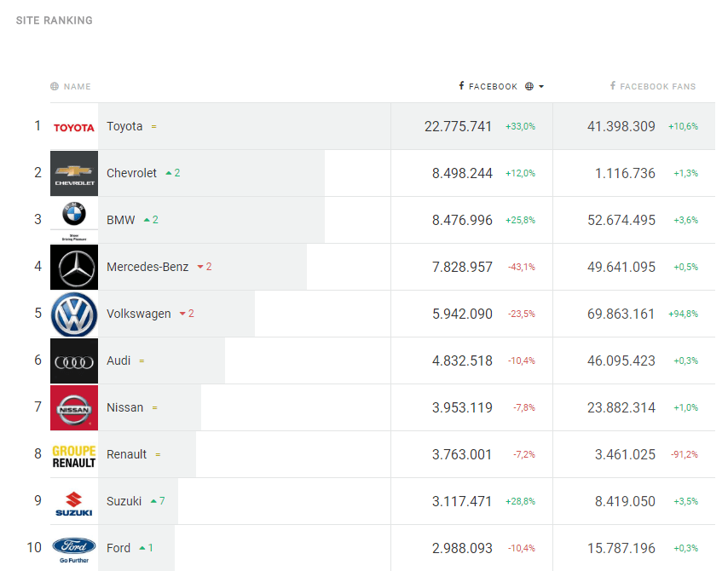Open the Suzuki name link
728x571 pixels.
[124, 501]
